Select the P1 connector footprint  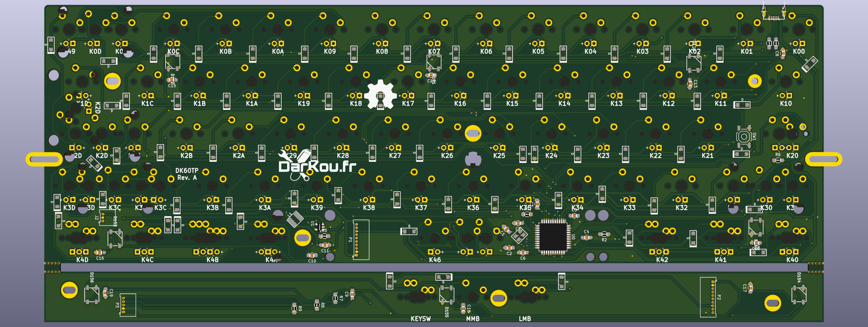pyautogui.click(x=361, y=240)
